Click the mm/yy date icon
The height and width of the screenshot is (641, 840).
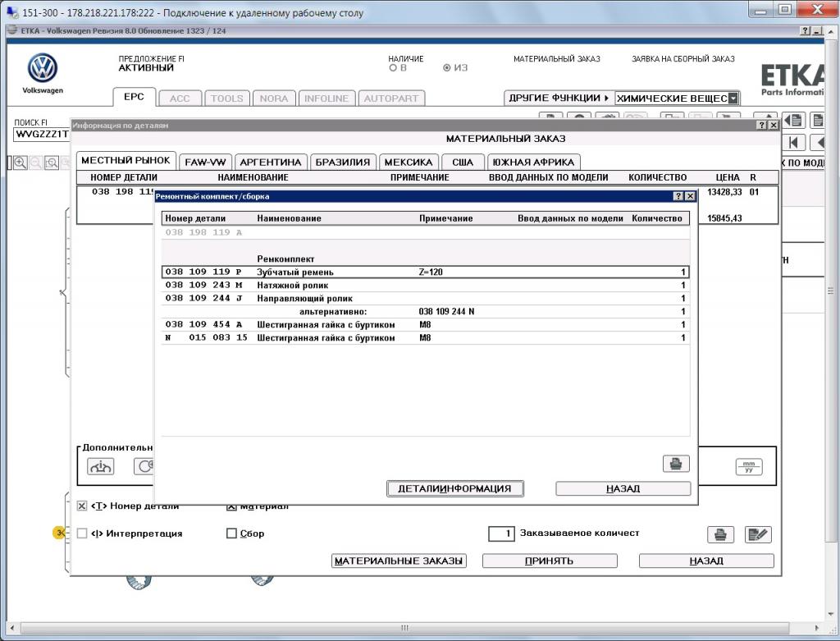pyautogui.click(x=749, y=466)
